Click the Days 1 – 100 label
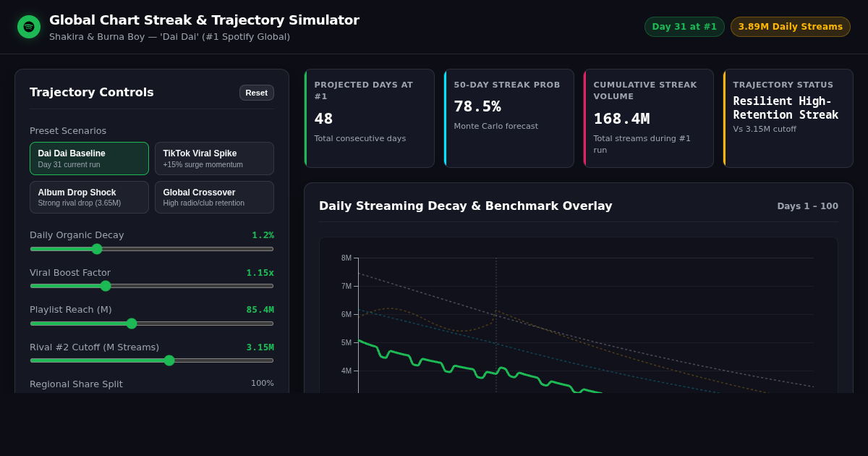 click(x=807, y=206)
